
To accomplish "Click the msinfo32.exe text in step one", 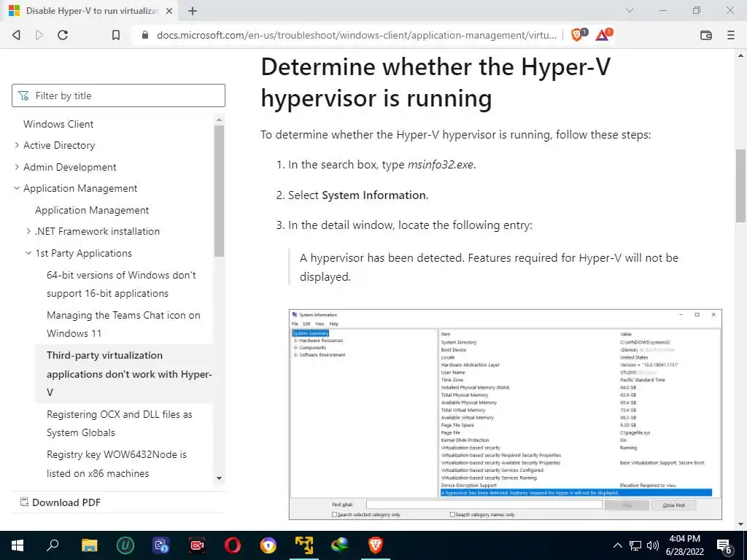I will (x=441, y=165).
